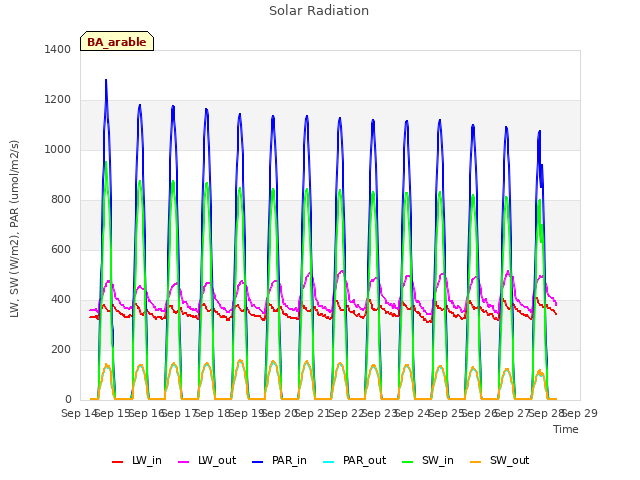Click the LW_out magenta legend swatch
Viewport: 640px width, 480px height.
(x=184, y=462)
